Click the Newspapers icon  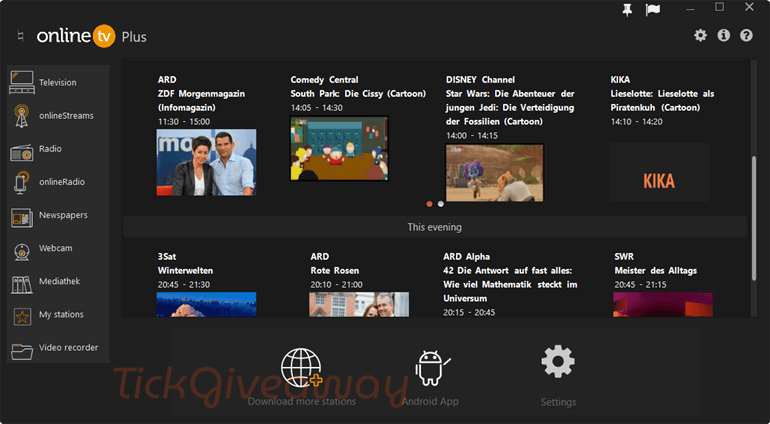[x=22, y=218]
